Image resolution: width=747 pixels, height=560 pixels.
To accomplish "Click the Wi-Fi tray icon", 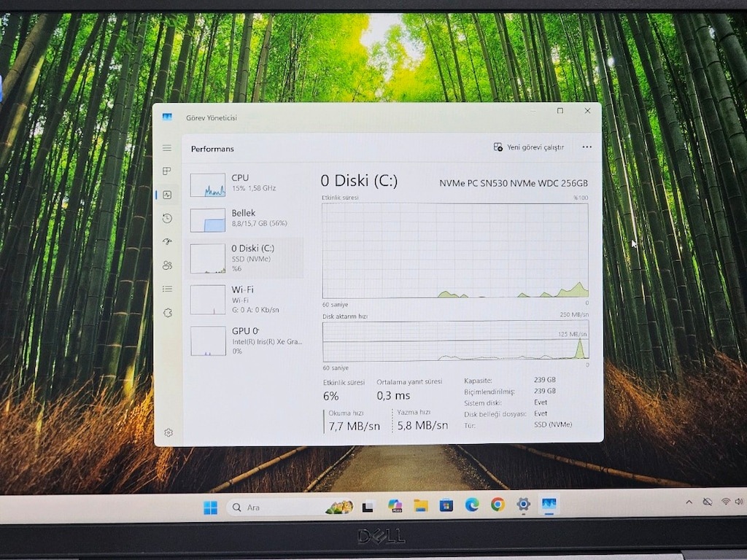I will [726, 502].
